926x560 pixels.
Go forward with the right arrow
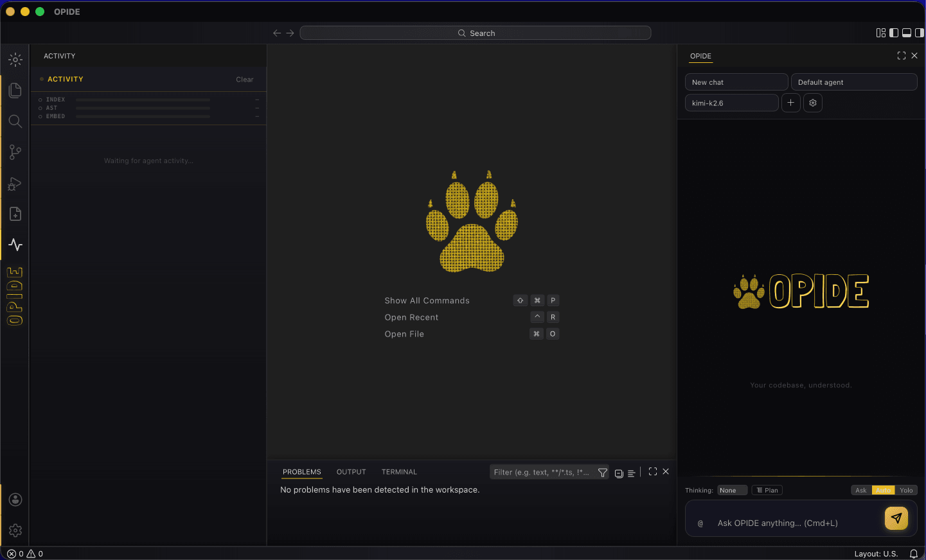[290, 33]
